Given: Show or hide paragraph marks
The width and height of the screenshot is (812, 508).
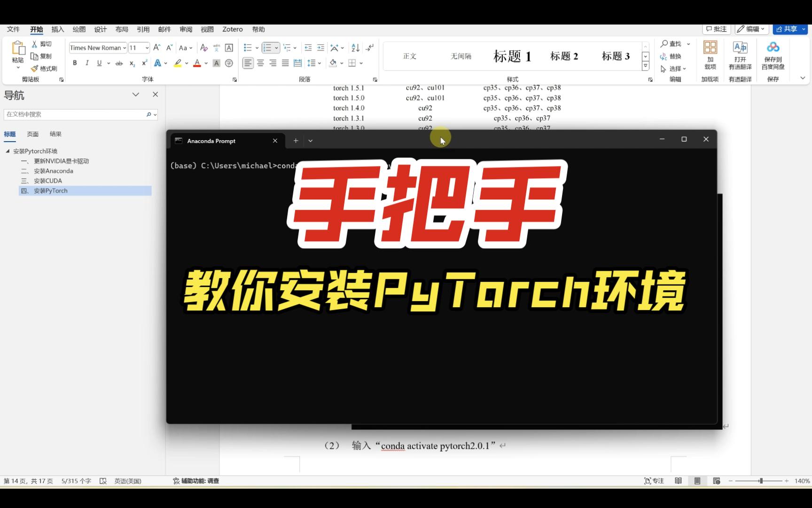Looking at the screenshot, I should tap(370, 48).
